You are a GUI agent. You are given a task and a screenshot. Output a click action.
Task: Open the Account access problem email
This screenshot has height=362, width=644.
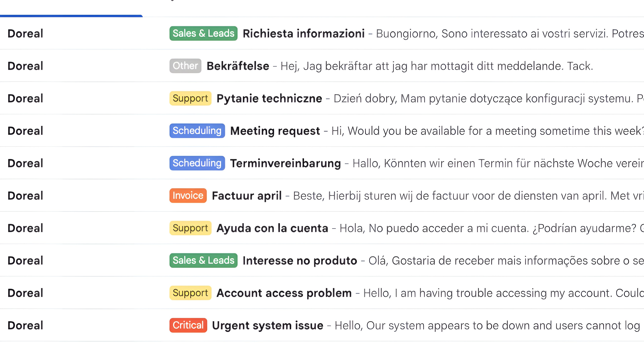[x=284, y=293]
